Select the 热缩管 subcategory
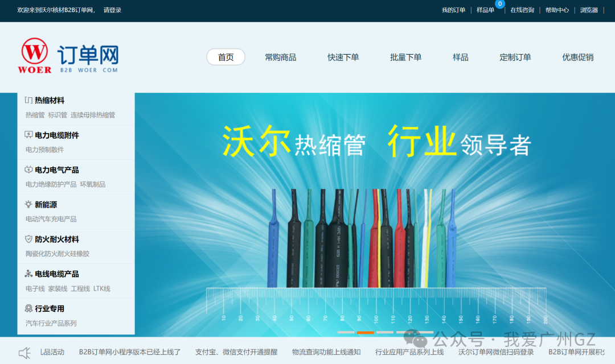The width and height of the screenshot is (615, 364). tap(35, 115)
